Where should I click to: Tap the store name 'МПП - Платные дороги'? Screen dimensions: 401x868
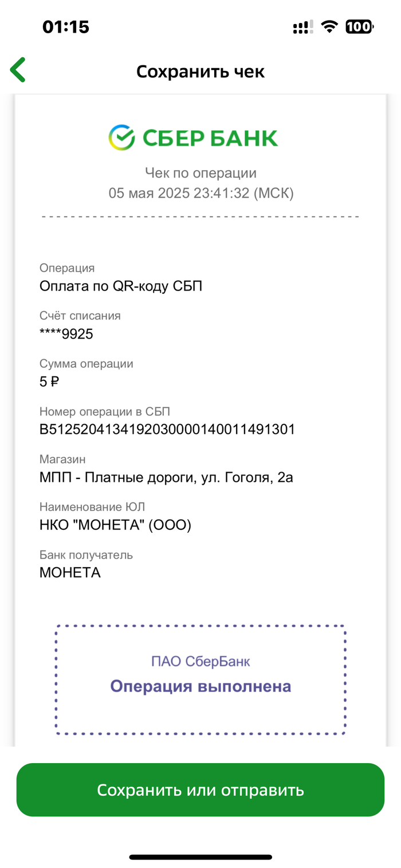tap(166, 477)
